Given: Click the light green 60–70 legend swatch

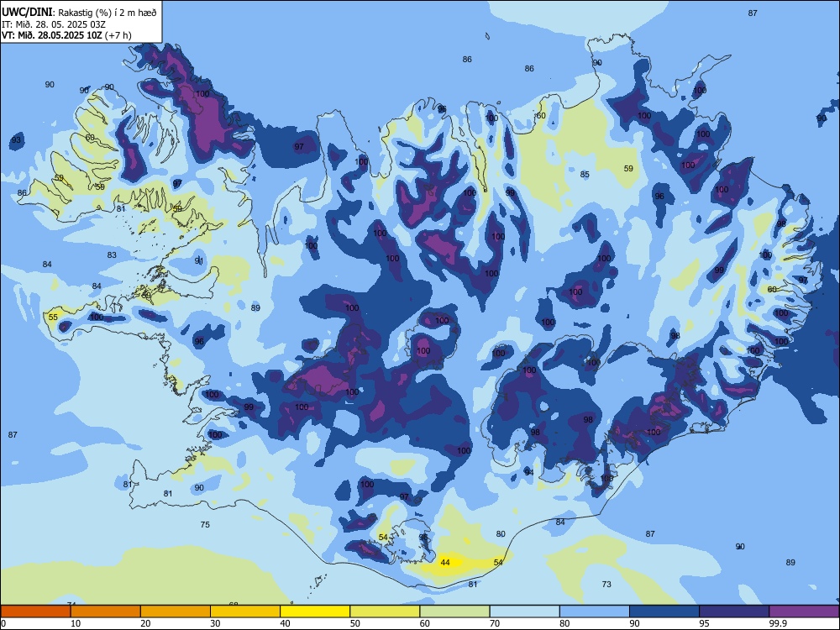Looking at the screenshot, I should (454, 612).
